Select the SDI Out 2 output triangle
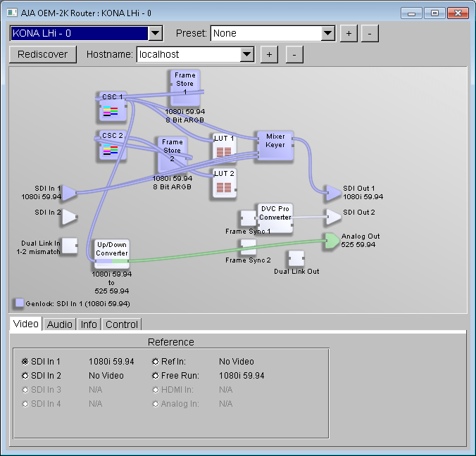476x456 pixels. [x=333, y=217]
